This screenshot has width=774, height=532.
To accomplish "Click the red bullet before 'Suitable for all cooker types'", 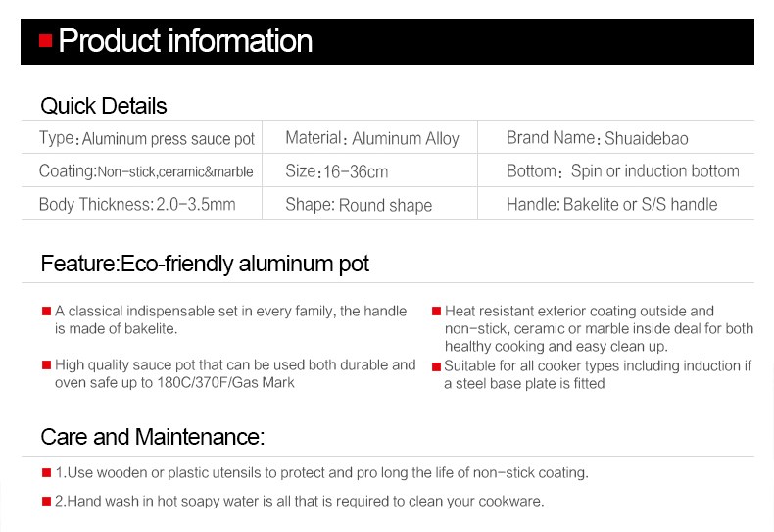I will click(x=436, y=366).
